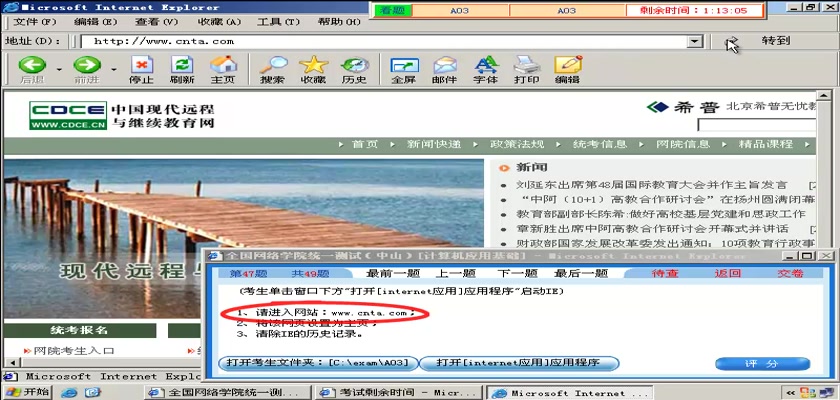The width and height of the screenshot is (840, 400).
Task: Open 精品课程 in the site navigation
Action: click(766, 144)
